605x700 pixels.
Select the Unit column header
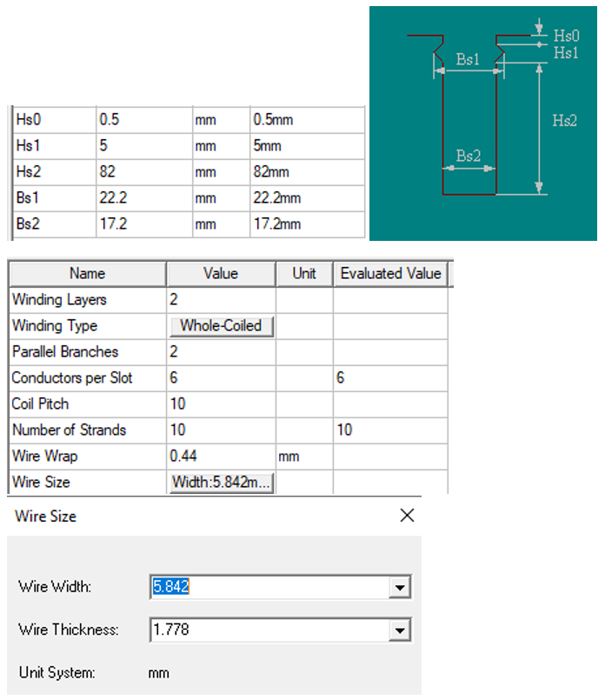pos(304,273)
